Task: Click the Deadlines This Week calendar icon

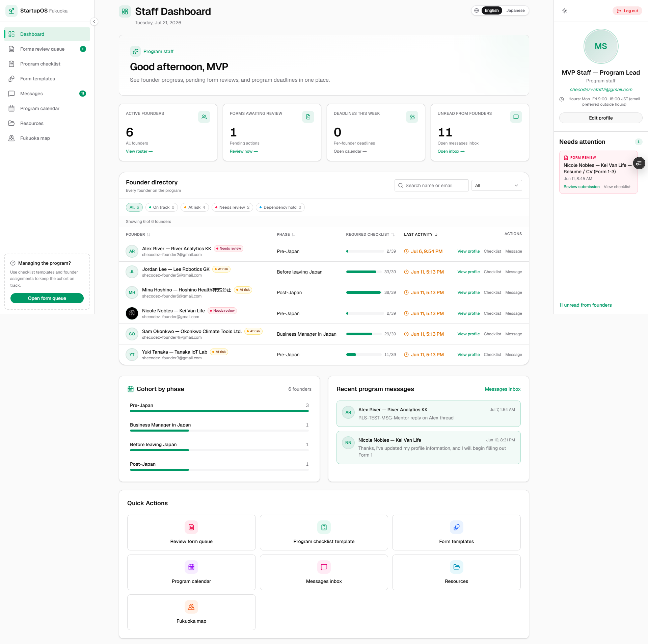Action: (x=412, y=117)
